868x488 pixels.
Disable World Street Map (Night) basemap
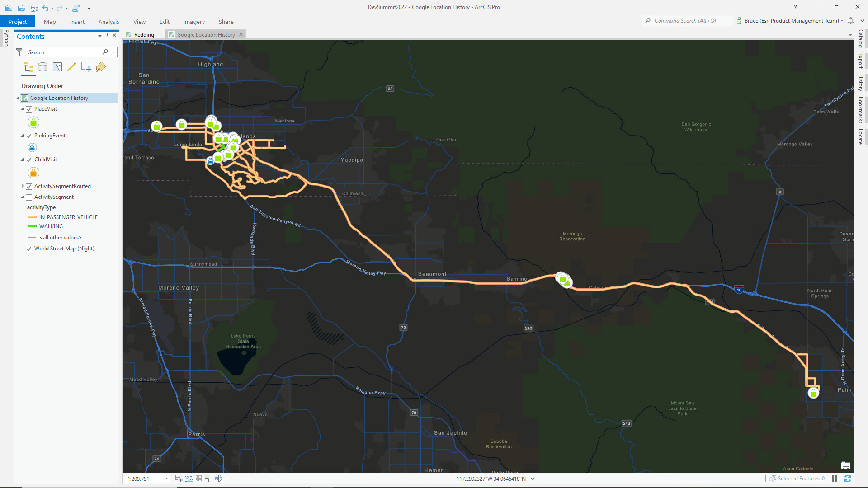point(29,249)
